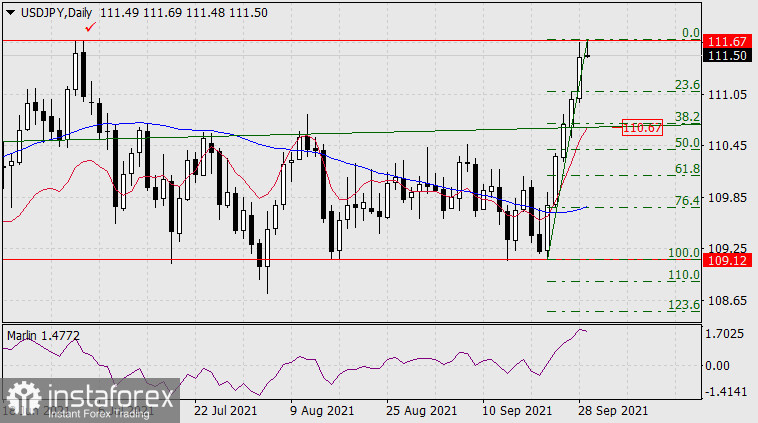Select the 38.2 Fibonacci level label
This screenshot has height=423, width=758.
(x=686, y=117)
